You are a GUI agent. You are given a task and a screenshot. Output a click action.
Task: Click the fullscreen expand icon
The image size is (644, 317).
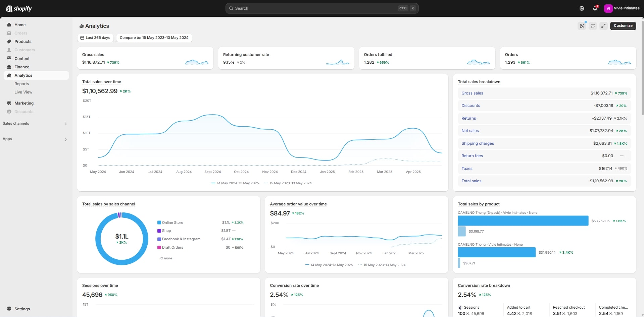point(603,26)
